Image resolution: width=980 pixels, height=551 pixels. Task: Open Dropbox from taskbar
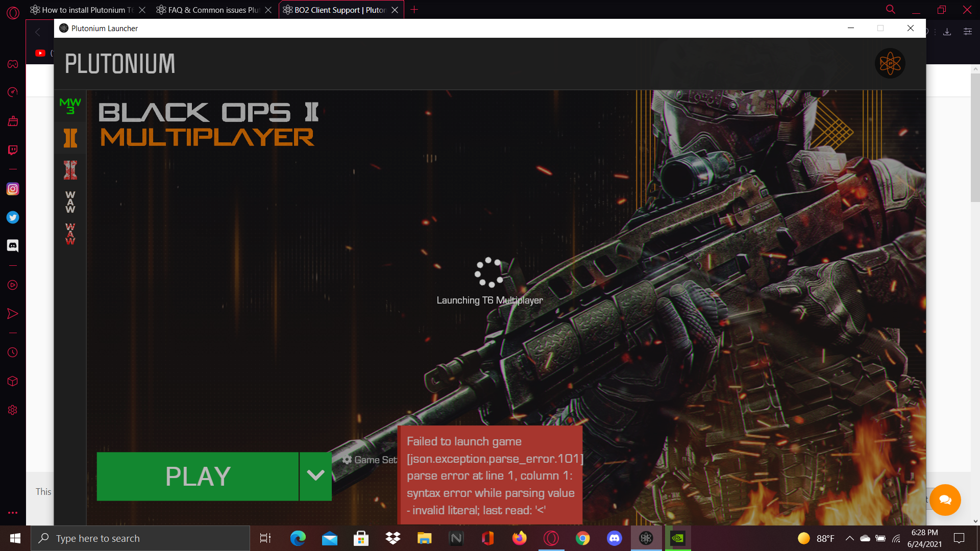click(393, 538)
